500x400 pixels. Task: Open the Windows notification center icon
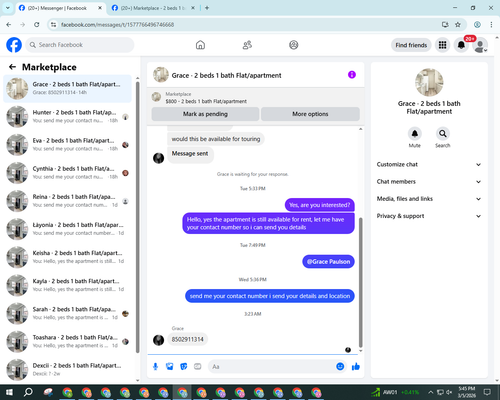coord(487,392)
